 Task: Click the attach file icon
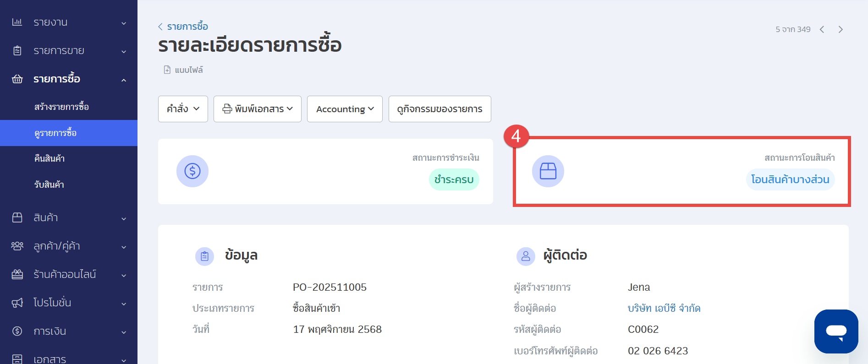pyautogui.click(x=167, y=70)
